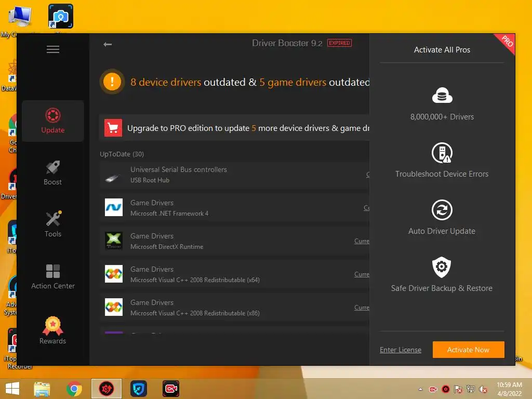Click the muted volume tray icon
The image size is (532, 399).
483,389
